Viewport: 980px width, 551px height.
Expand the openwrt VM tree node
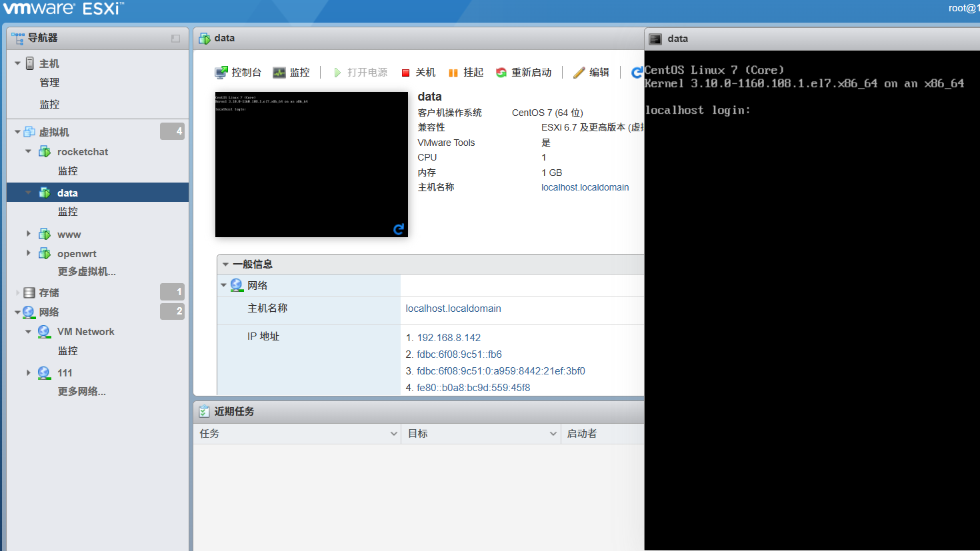(28, 253)
